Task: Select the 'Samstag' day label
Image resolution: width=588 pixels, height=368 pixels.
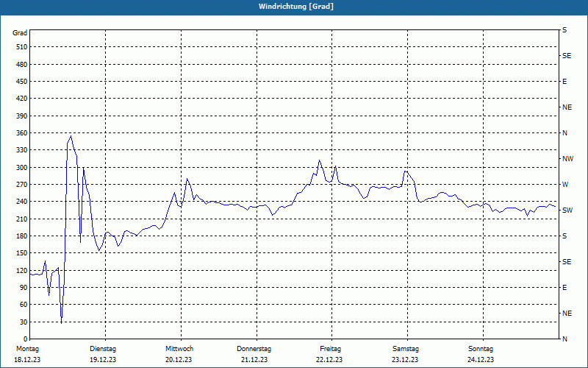Action: [x=406, y=349]
